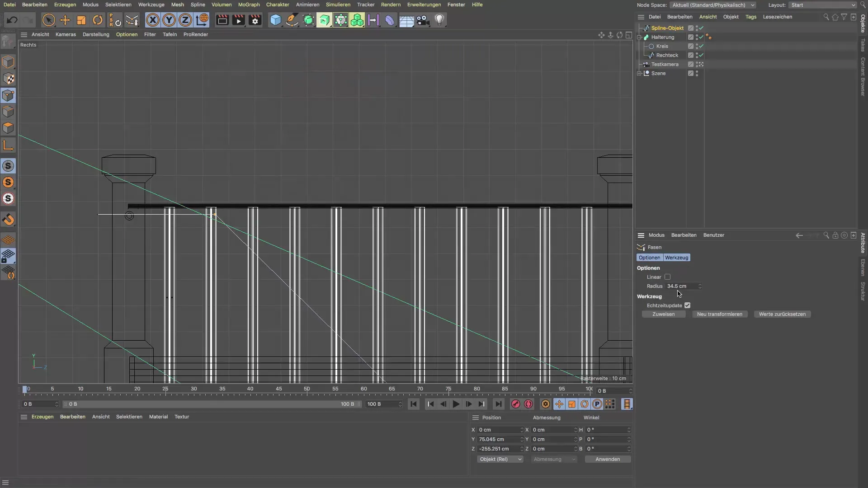
Task: Add a light object icon
Action: point(439,20)
